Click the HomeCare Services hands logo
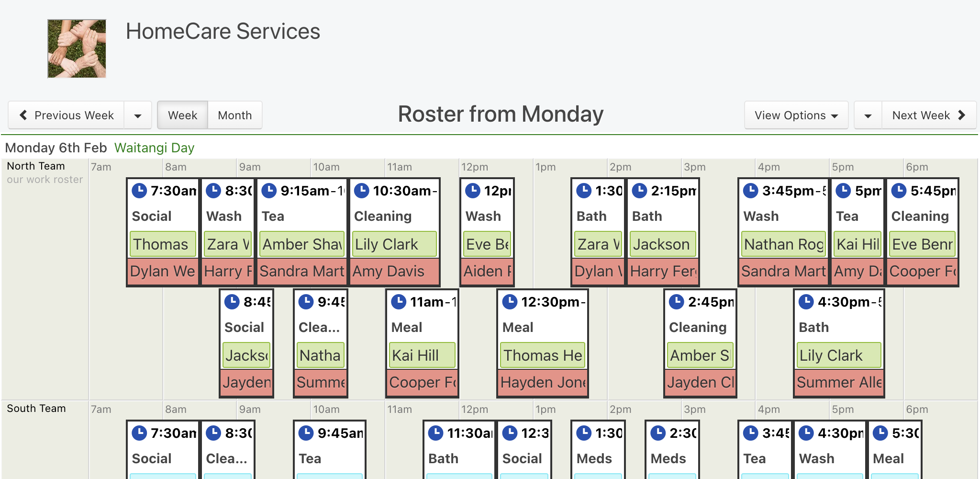The height and width of the screenshot is (479, 980). point(77,48)
